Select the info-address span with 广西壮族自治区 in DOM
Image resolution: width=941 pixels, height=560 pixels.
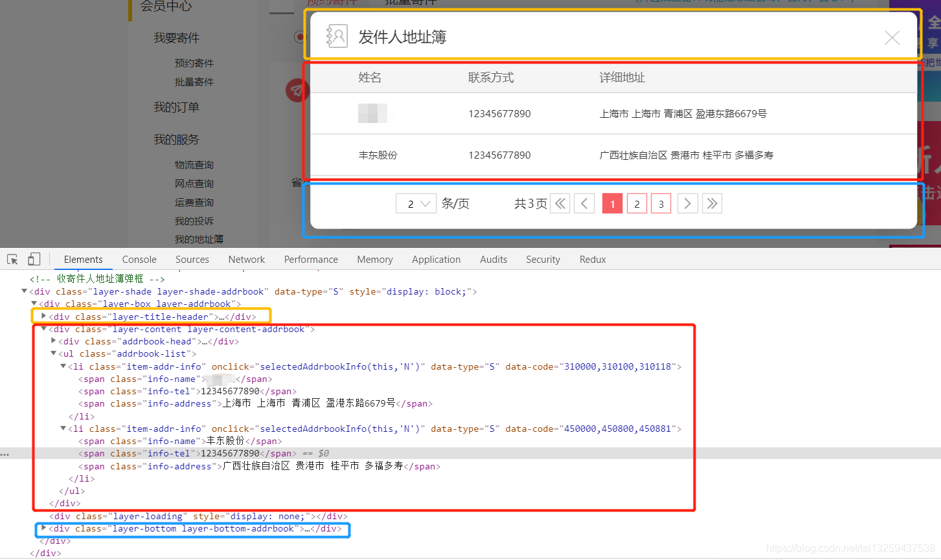pyautogui.click(x=260, y=466)
